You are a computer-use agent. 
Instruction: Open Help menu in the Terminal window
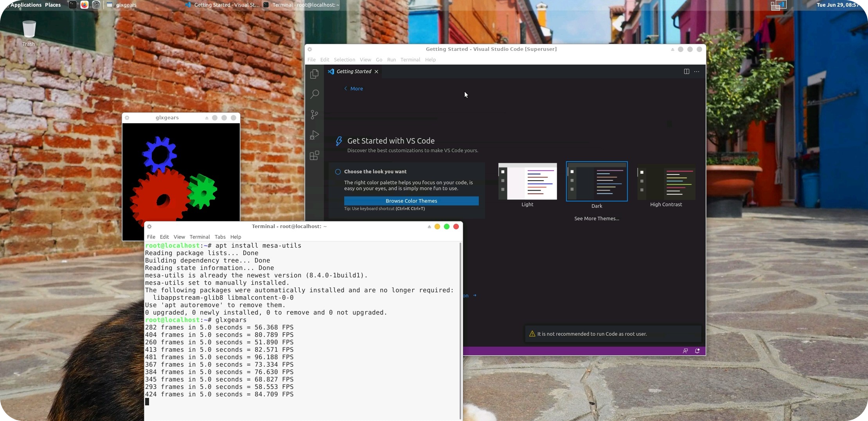point(235,237)
